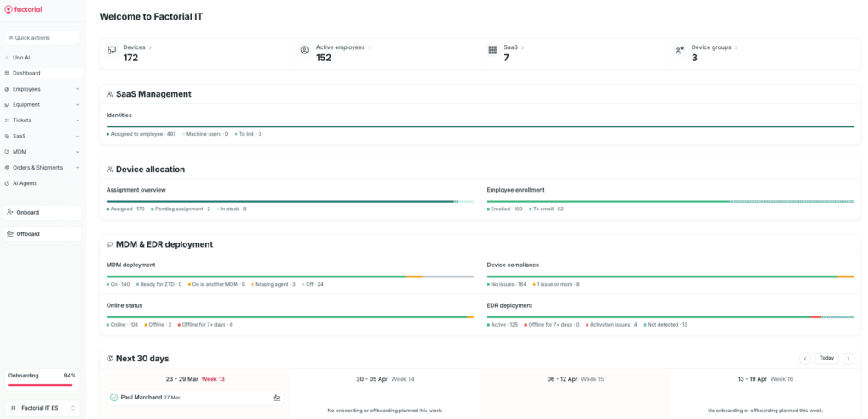The width and height of the screenshot is (868, 419).
Task: Click the SaaS grid icon
Action: [492, 51]
